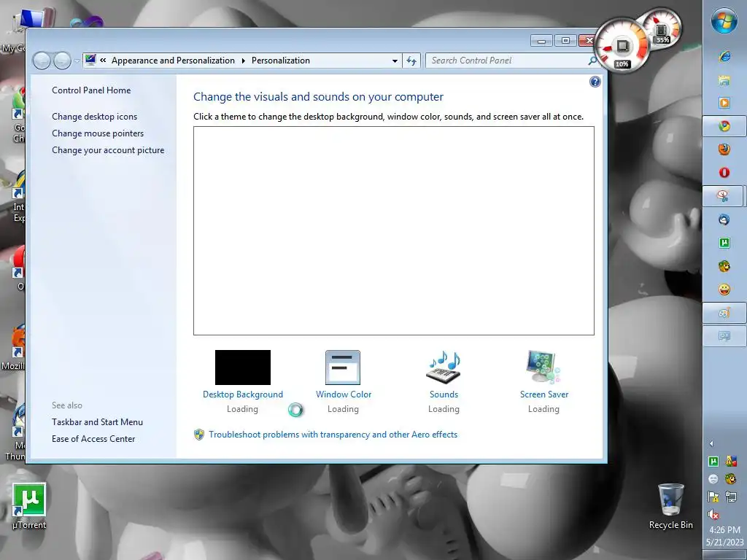747x560 pixels.
Task: Click the bear mascot icon on the taskbar
Action: 724,266
